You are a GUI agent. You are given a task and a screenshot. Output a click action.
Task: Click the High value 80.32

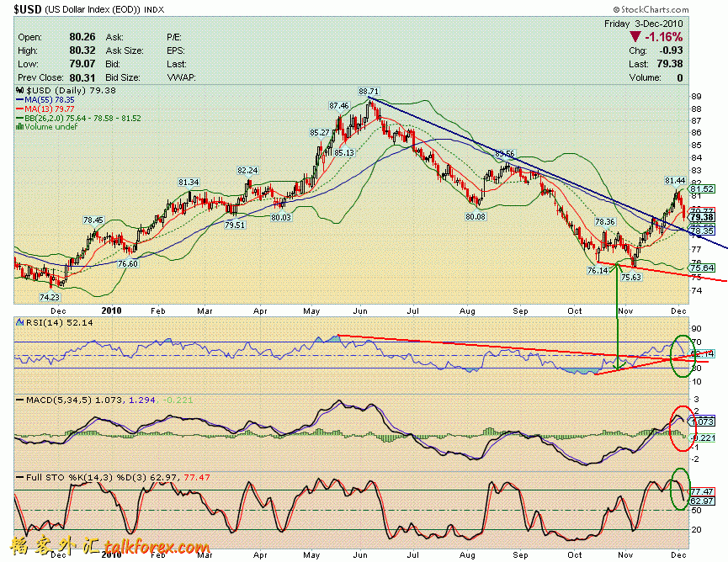coord(82,50)
